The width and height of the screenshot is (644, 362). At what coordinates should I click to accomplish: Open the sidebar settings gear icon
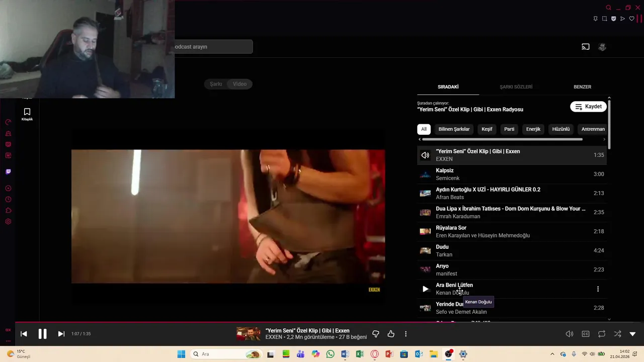point(8,222)
